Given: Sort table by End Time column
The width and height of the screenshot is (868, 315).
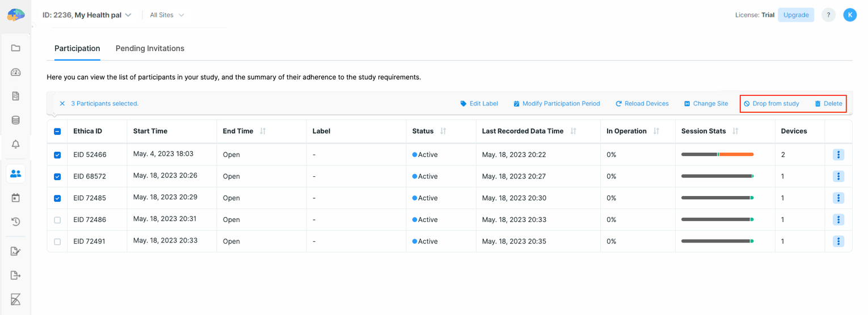Looking at the screenshot, I should [x=263, y=131].
